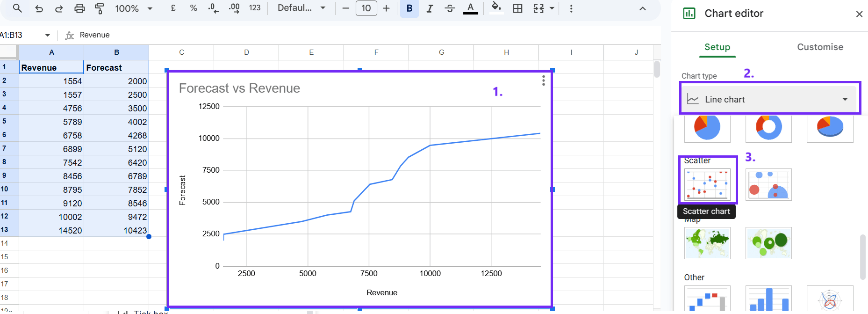Viewport: 868px width, 314px height.
Task: Select the geo map chart thumbnail
Action: coord(707,243)
